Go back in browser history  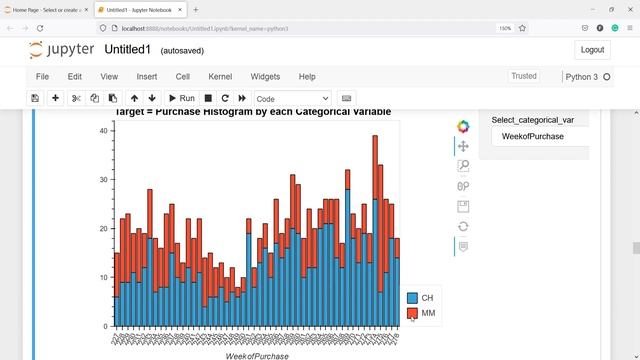click(x=10, y=28)
